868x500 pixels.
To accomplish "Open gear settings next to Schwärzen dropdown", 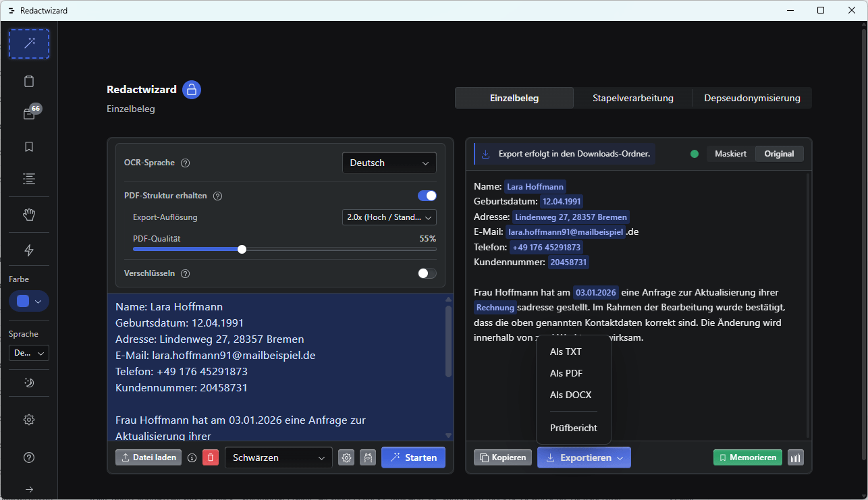I will (347, 457).
